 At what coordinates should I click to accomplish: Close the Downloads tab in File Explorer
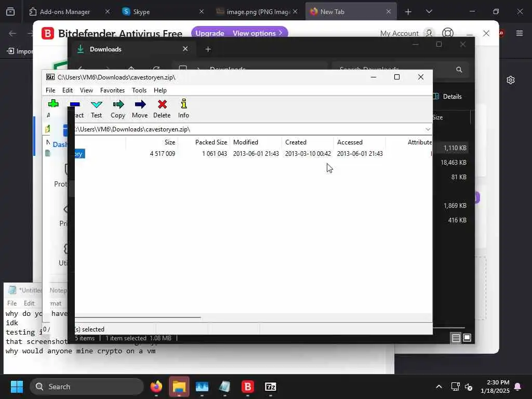[185, 49]
